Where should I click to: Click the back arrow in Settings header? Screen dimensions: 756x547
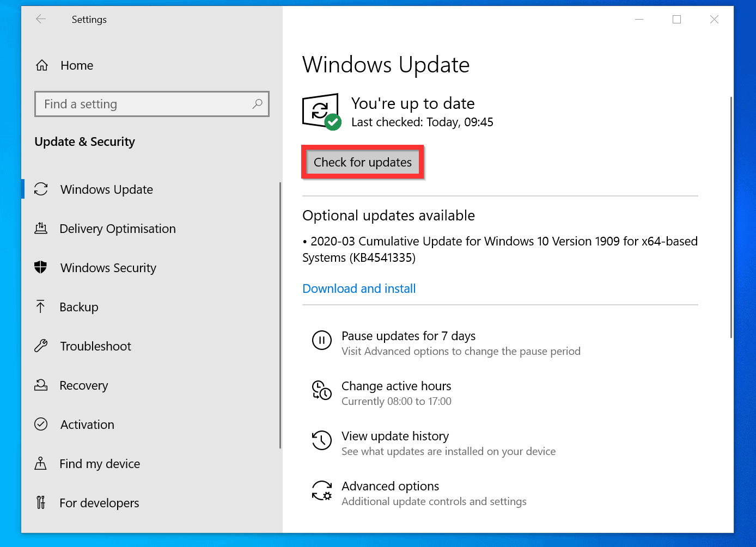click(41, 20)
